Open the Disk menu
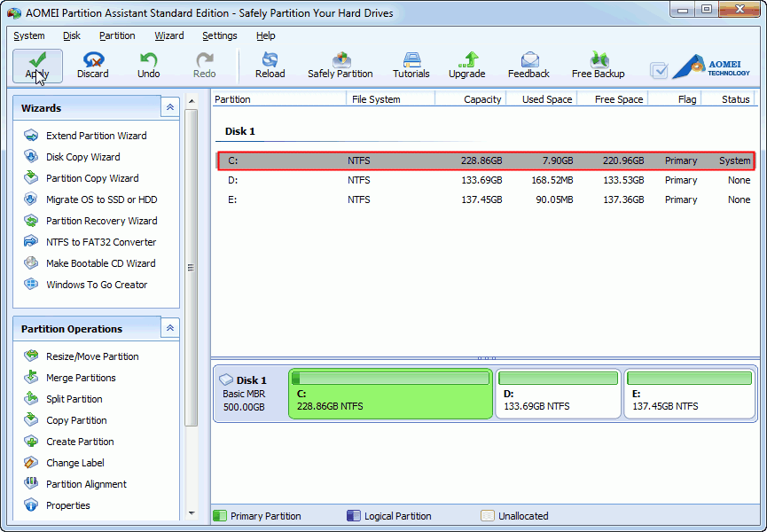 72,35
